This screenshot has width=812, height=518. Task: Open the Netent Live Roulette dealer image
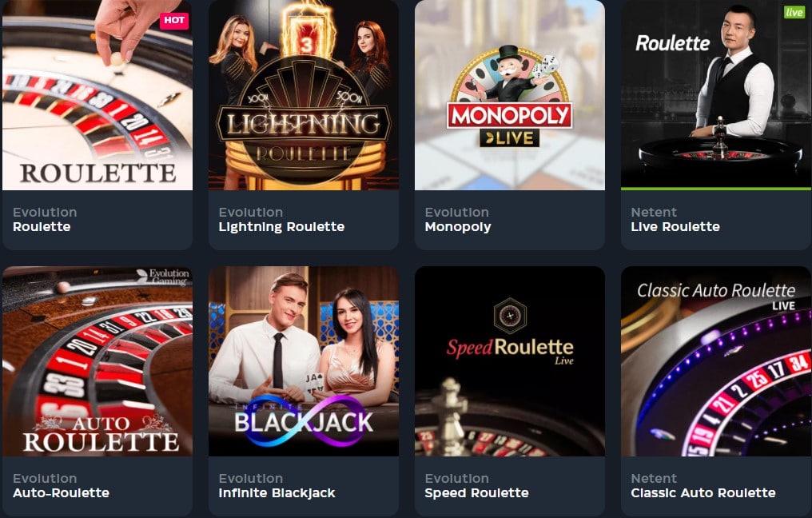(x=715, y=95)
